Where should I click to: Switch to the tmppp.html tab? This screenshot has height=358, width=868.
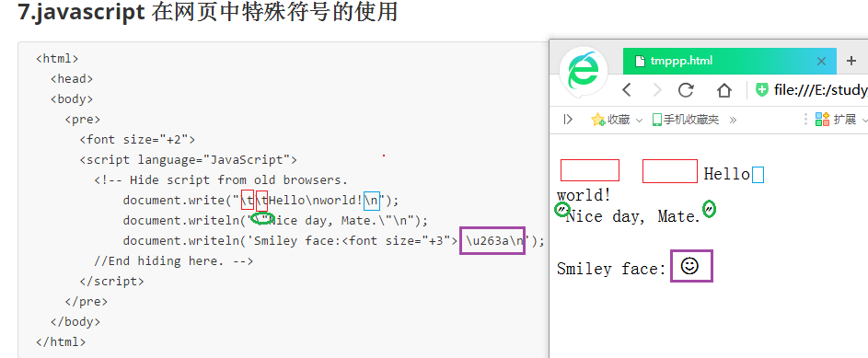pyautogui.click(x=730, y=61)
